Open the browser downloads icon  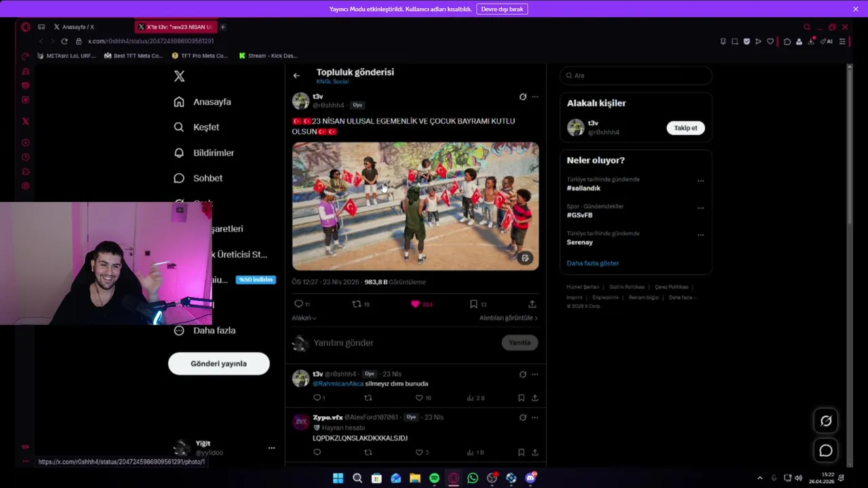point(811,41)
